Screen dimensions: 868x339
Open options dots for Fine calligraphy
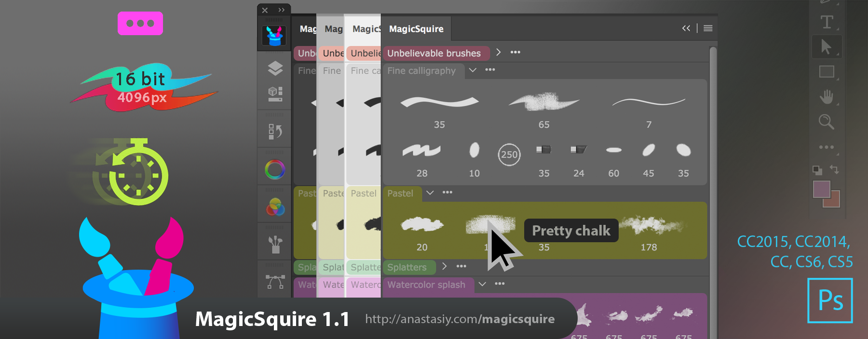coord(490,70)
